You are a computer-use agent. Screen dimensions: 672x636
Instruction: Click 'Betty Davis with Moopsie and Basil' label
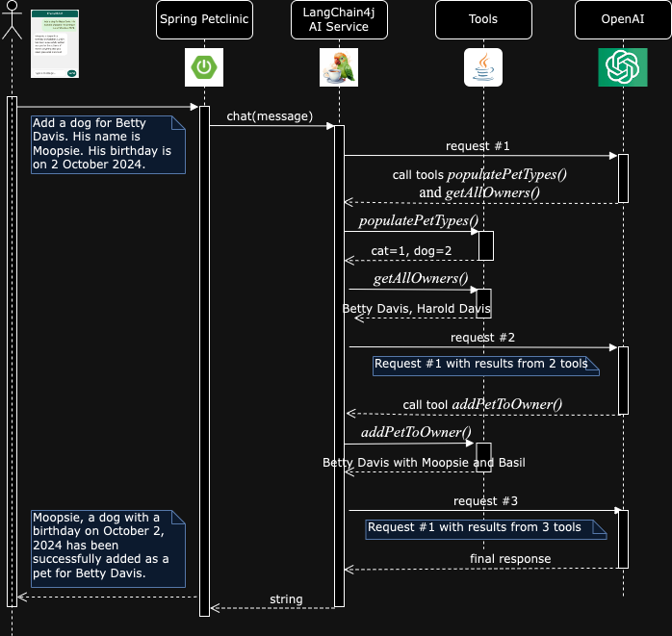click(424, 463)
